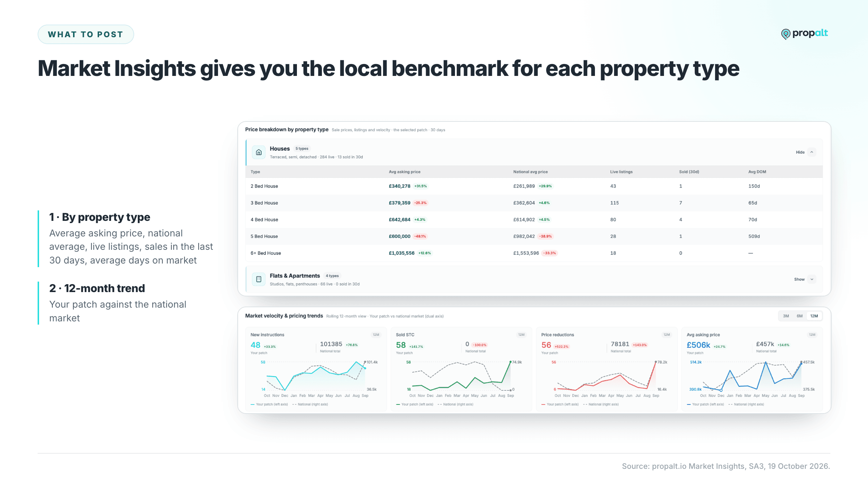Click the Avg asking price trend chart
The height and width of the screenshot is (488, 868).
click(752, 376)
